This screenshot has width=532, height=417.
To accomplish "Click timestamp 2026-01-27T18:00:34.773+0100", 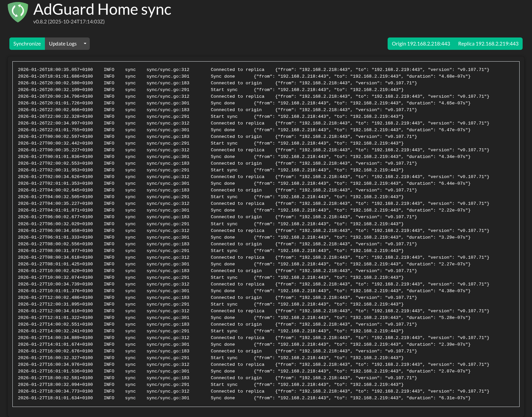I will (55, 391).
